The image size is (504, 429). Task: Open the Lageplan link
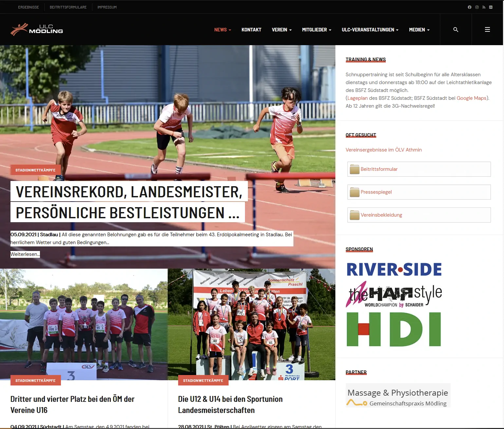(x=357, y=98)
